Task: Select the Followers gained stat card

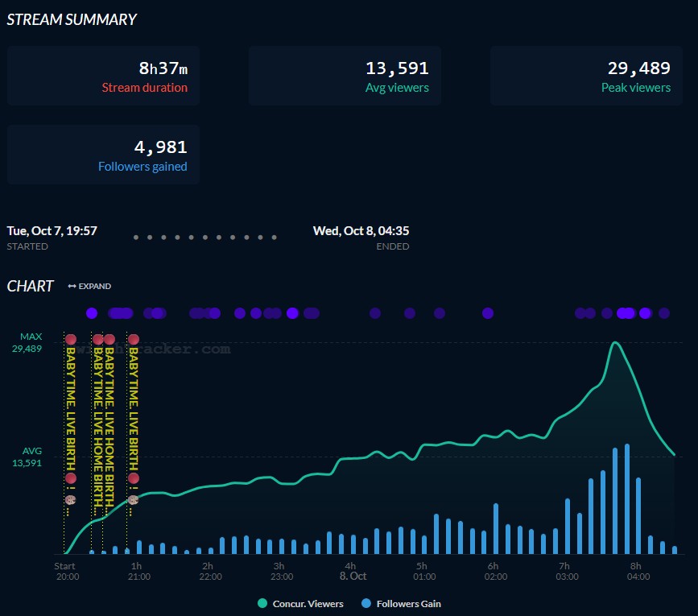Action: 103,155
